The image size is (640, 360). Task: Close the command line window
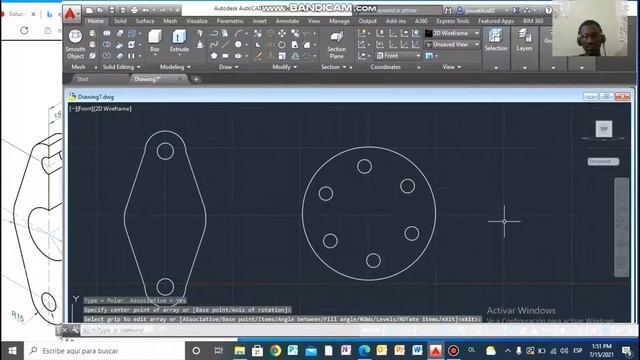[x=65, y=330]
